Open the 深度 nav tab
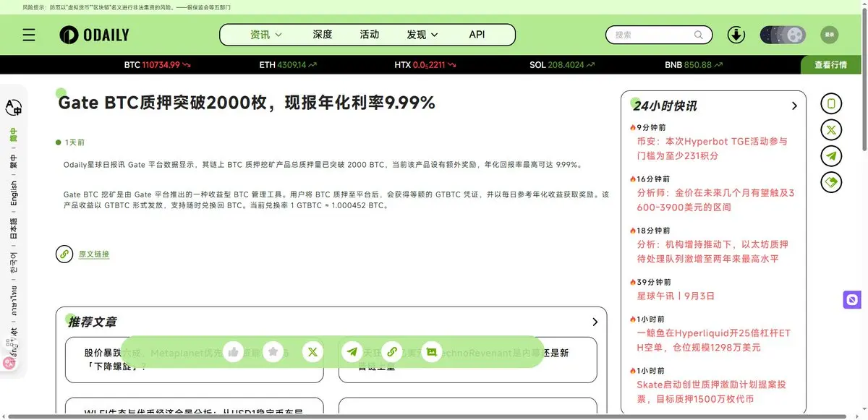 323,35
